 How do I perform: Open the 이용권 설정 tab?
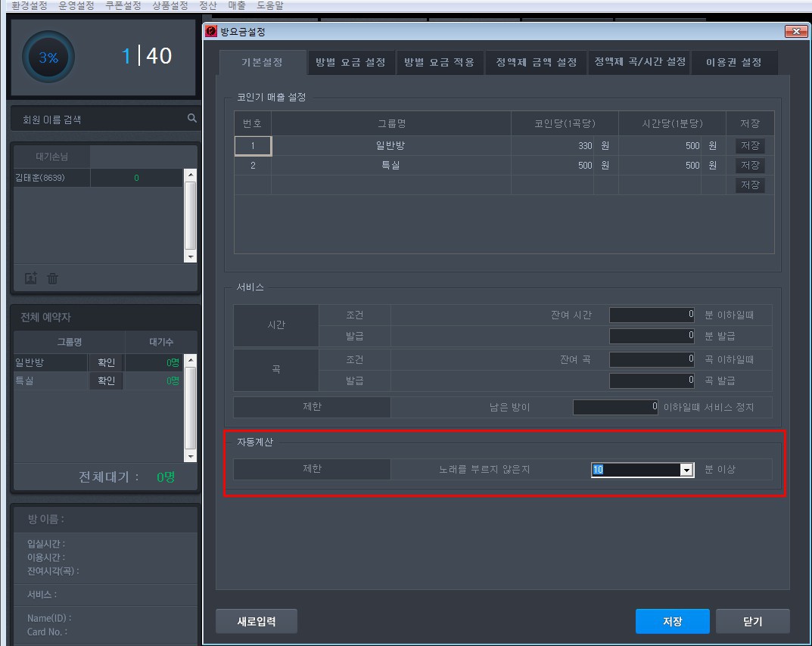(733, 63)
